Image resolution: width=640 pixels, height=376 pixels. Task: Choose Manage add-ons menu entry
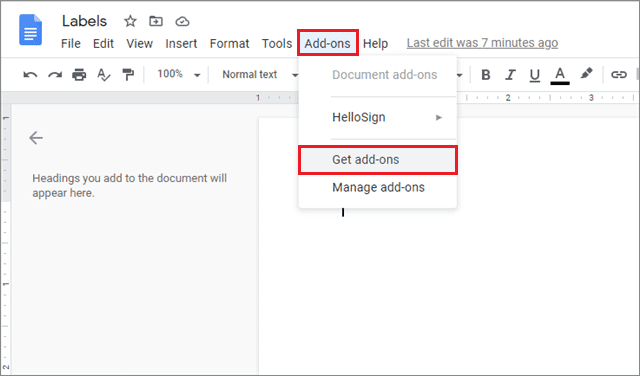point(378,187)
